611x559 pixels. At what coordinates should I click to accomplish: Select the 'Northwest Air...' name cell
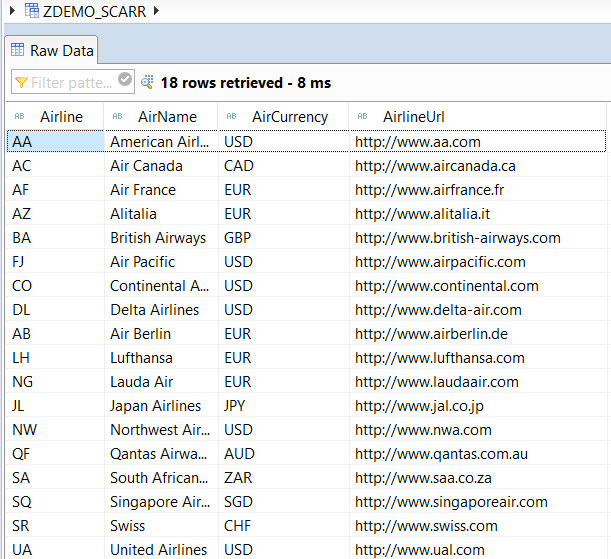(161, 430)
